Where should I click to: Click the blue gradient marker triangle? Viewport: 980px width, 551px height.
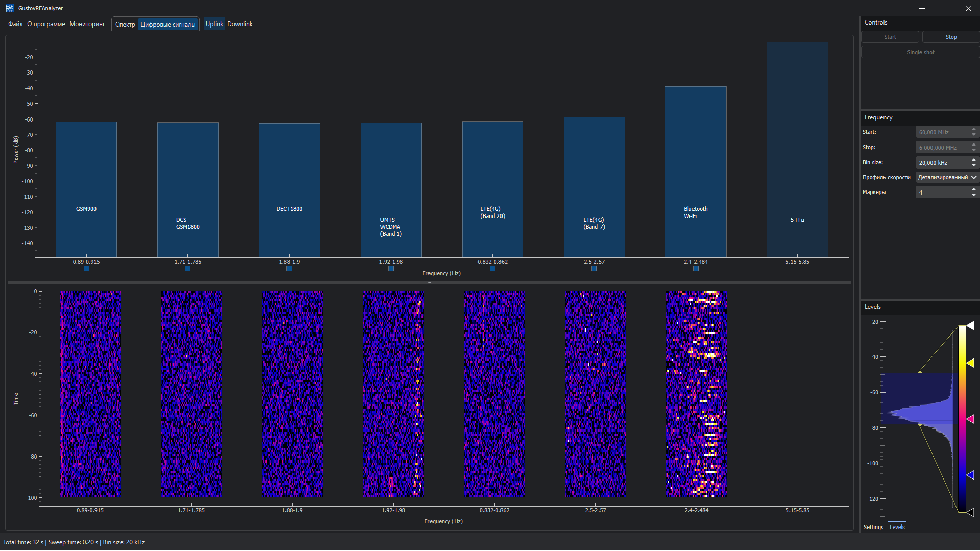970,475
